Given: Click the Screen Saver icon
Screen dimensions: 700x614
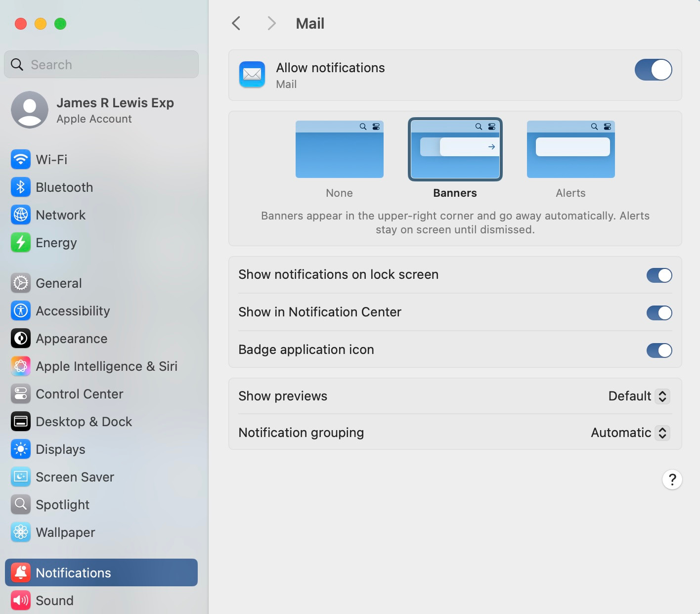Looking at the screenshot, I should [21, 477].
